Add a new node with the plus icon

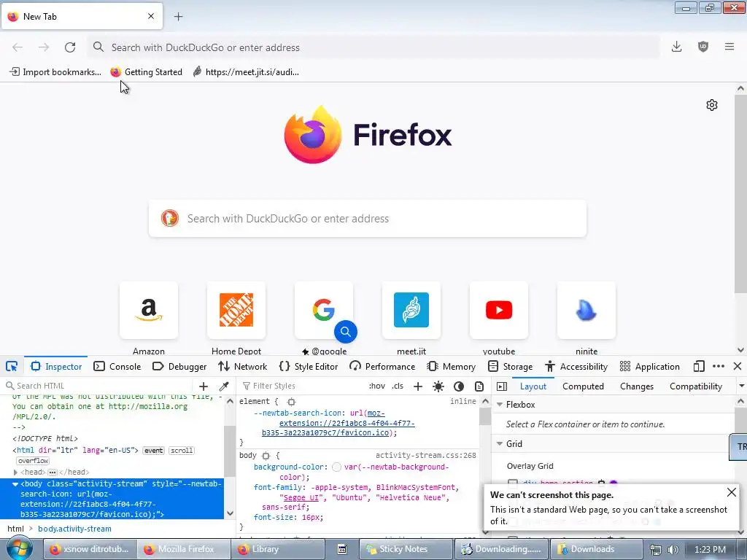tap(204, 386)
